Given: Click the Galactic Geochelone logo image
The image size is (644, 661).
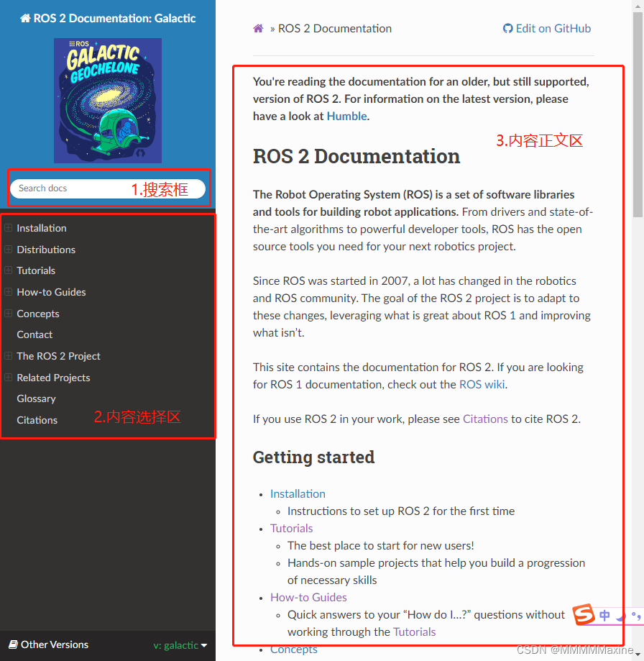Looking at the screenshot, I should coord(108,100).
